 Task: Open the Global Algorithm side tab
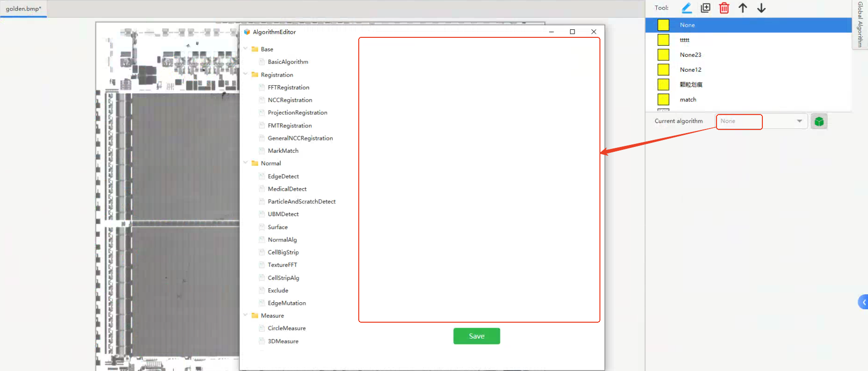click(860, 24)
